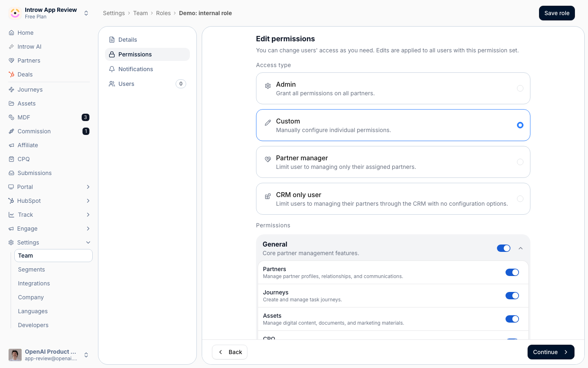Click the Assets folder icon
588x368 pixels.
[11, 103]
